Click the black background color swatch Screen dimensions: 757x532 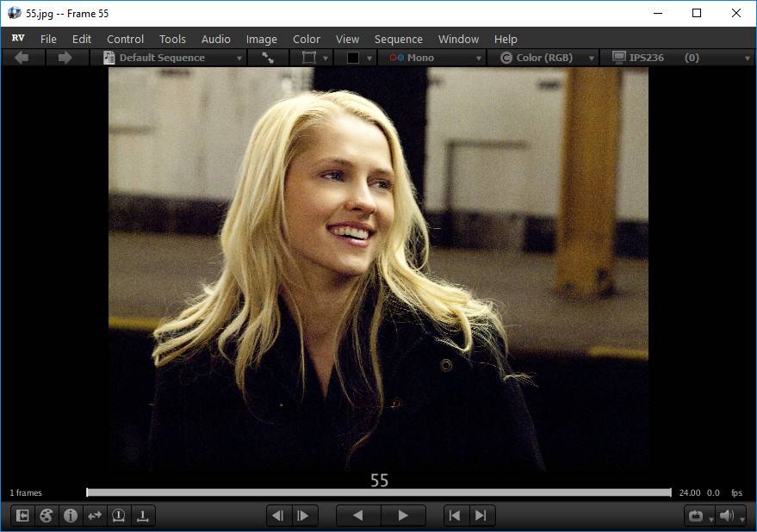coord(353,58)
